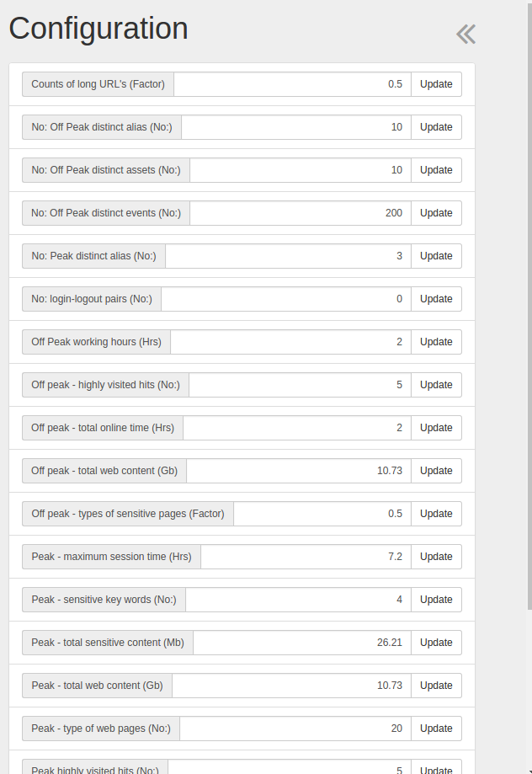The height and width of the screenshot is (774, 532).
Task: Update the Off peak total online time
Action: coord(436,428)
